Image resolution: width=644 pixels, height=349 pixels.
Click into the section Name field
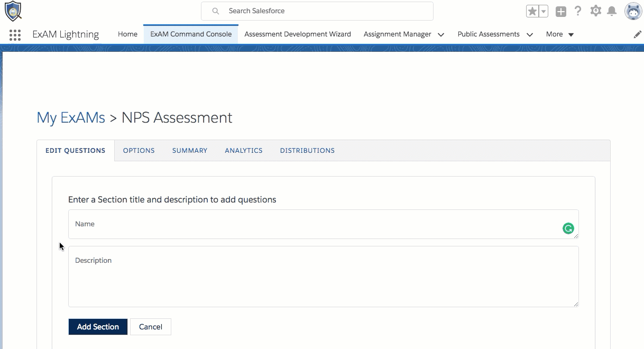(324, 224)
